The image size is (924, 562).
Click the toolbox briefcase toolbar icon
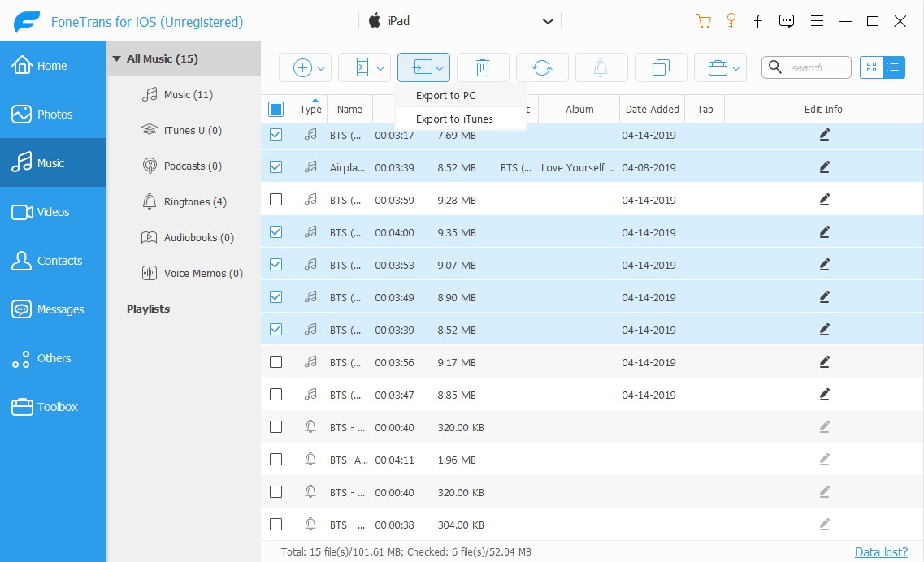point(717,67)
